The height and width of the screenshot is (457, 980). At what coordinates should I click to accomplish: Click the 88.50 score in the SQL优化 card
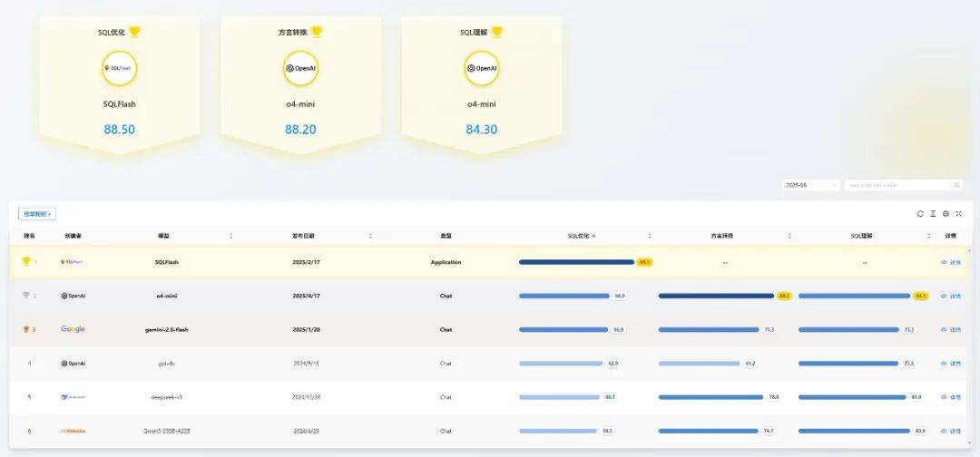point(120,130)
